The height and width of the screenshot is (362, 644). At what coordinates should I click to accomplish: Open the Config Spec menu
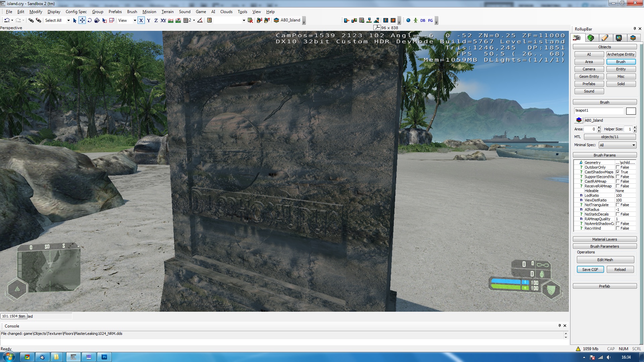76,11
